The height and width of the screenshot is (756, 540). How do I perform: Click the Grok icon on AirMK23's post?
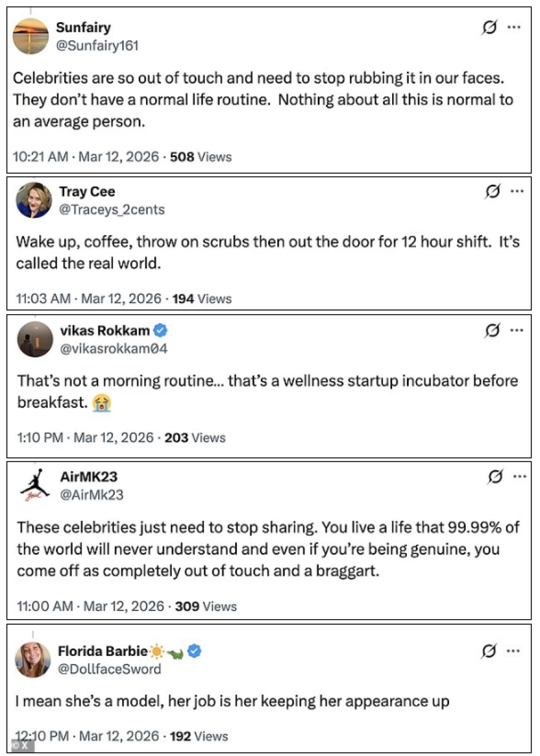tap(493, 476)
